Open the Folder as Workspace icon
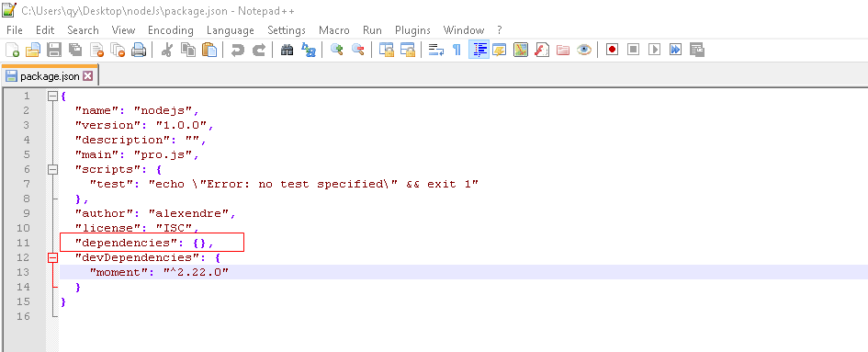 click(563, 50)
